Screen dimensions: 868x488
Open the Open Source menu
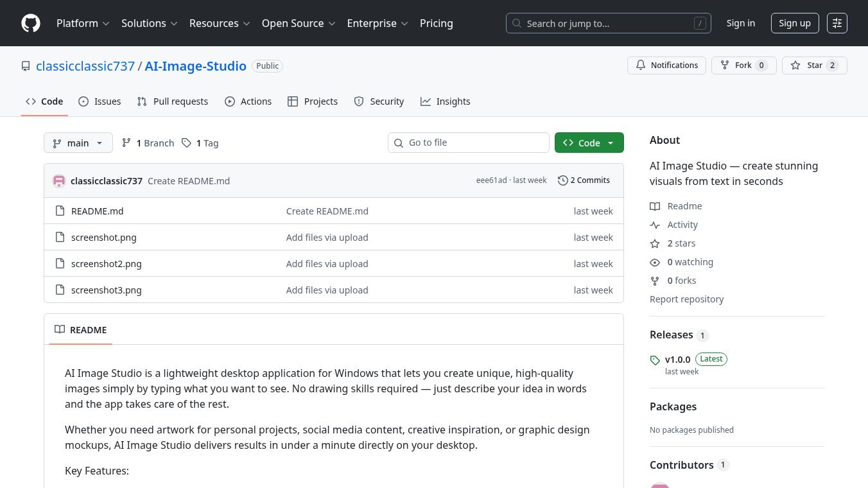coord(299,23)
